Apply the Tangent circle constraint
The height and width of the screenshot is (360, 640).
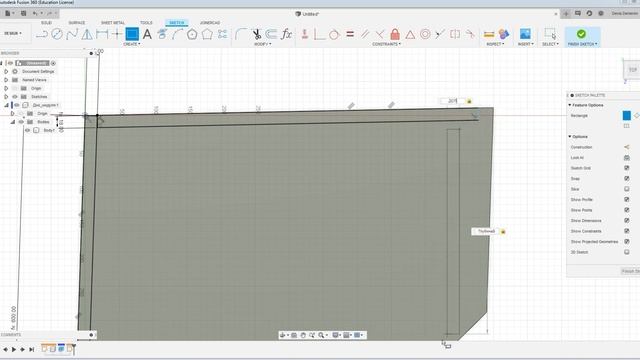click(x=334, y=35)
